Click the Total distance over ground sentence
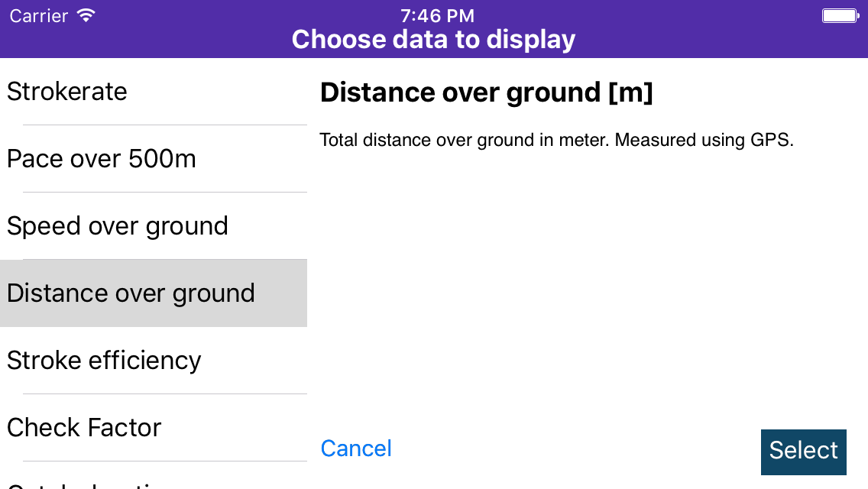The image size is (868, 489). point(465,141)
